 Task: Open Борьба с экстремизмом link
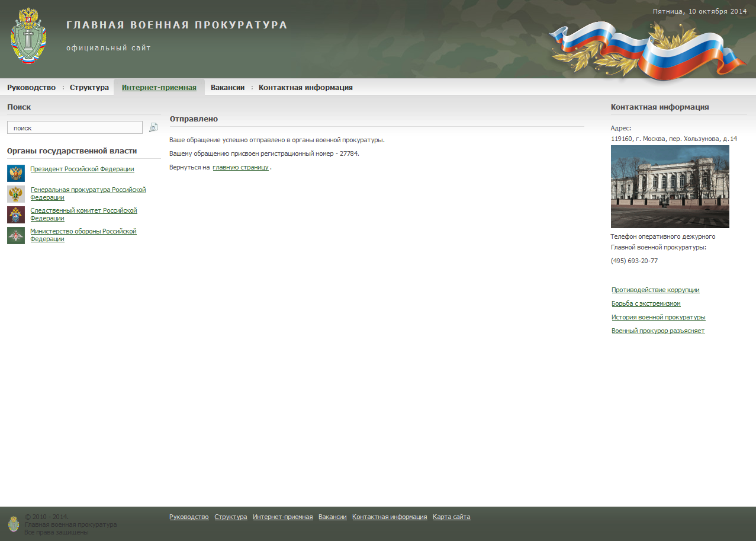(x=646, y=303)
